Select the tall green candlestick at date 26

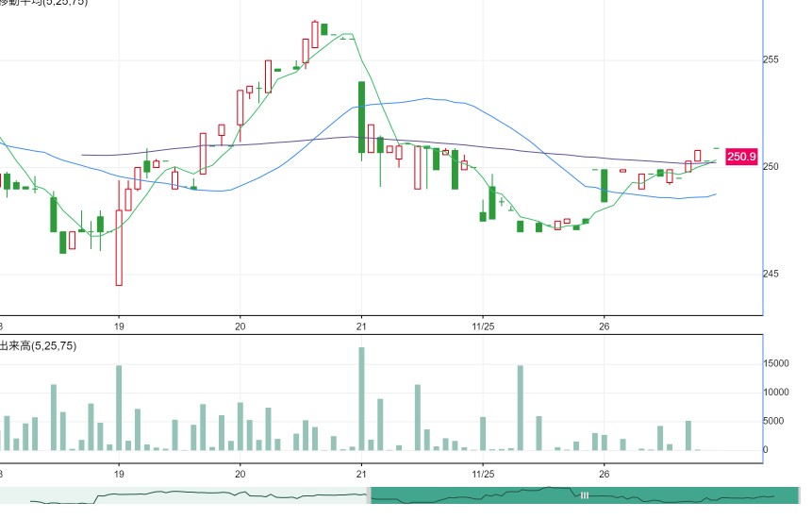(x=604, y=186)
